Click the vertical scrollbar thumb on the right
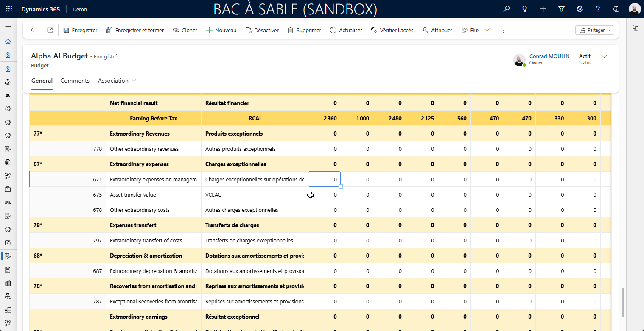Image resolution: width=644 pixels, height=331 pixels. pos(623,302)
